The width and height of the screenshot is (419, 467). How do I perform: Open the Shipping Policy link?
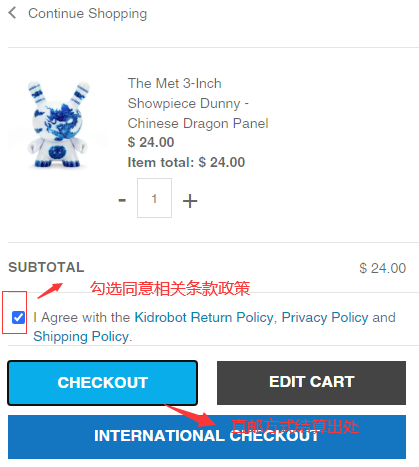(x=81, y=336)
